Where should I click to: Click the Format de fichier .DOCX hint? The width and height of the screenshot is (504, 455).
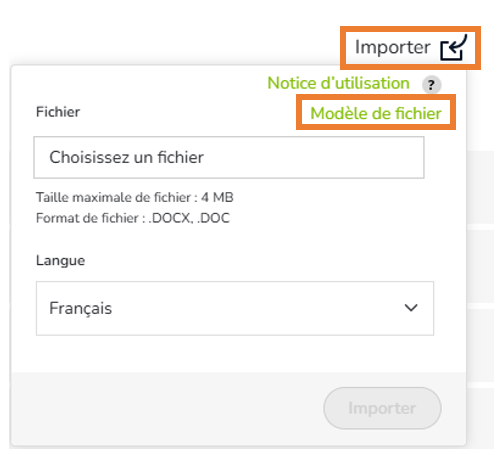point(133,218)
